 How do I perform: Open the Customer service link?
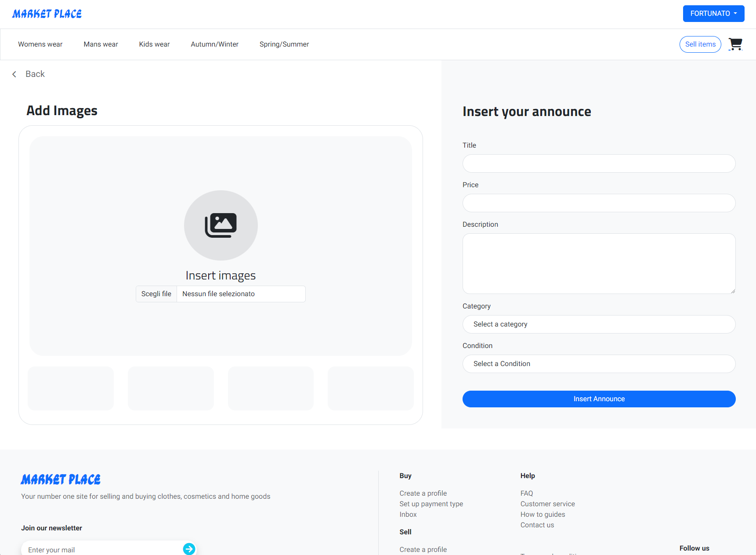547,504
